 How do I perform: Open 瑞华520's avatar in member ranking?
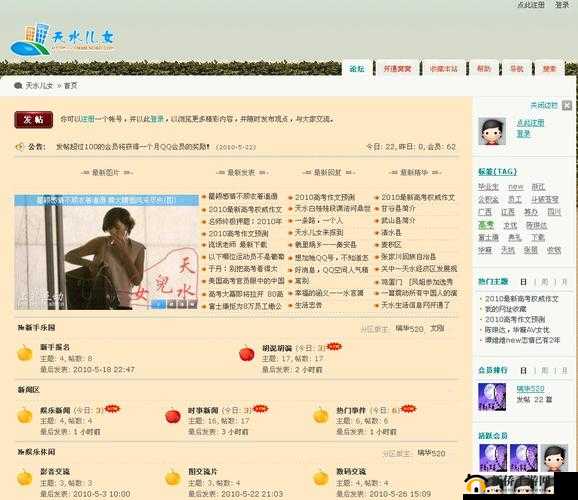point(492,397)
